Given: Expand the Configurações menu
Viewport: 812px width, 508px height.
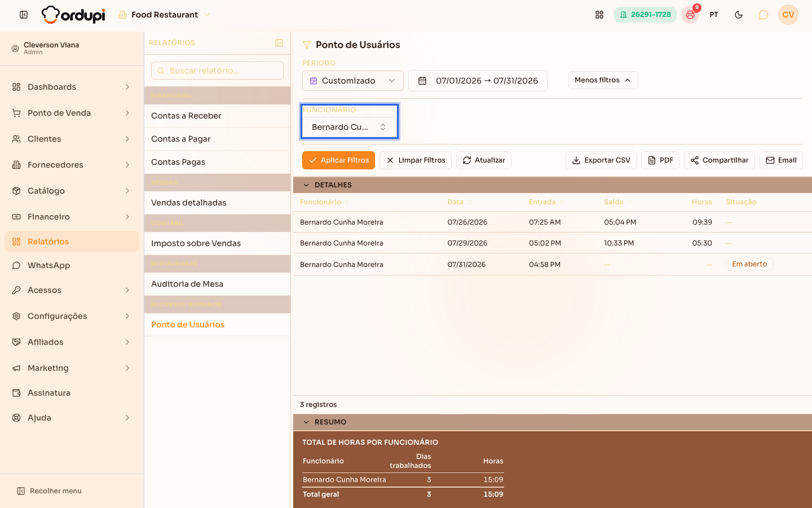Looking at the screenshot, I should (x=72, y=316).
